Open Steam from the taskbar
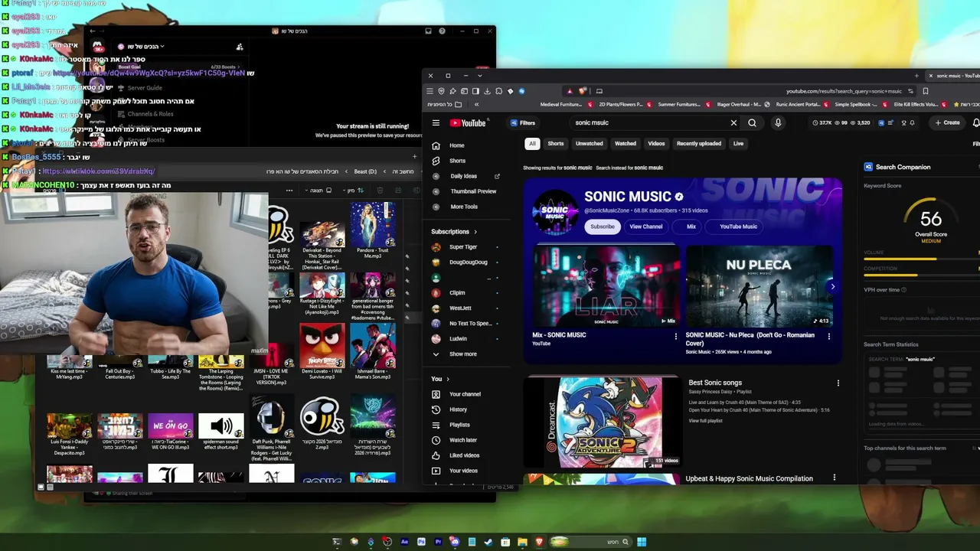 [x=488, y=542]
